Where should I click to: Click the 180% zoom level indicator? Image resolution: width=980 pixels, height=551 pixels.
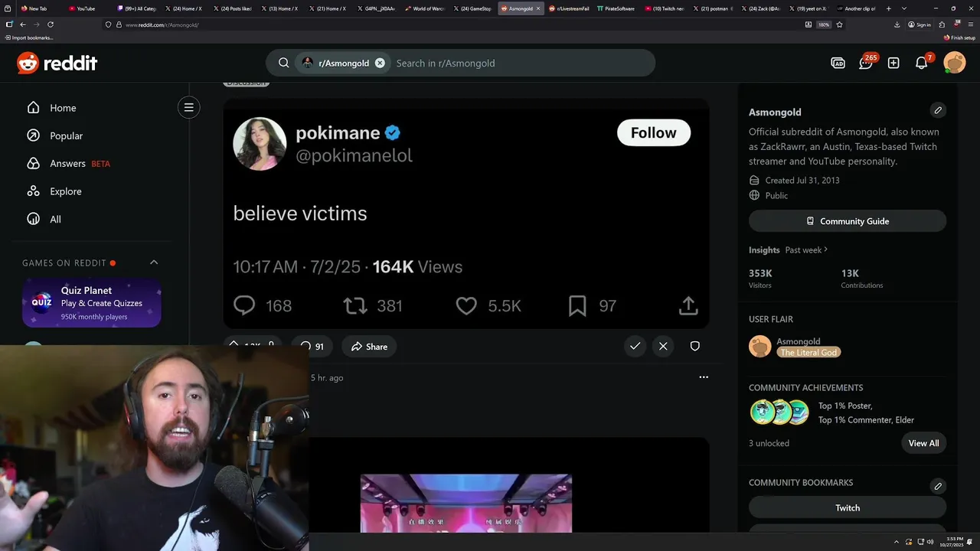coord(824,24)
